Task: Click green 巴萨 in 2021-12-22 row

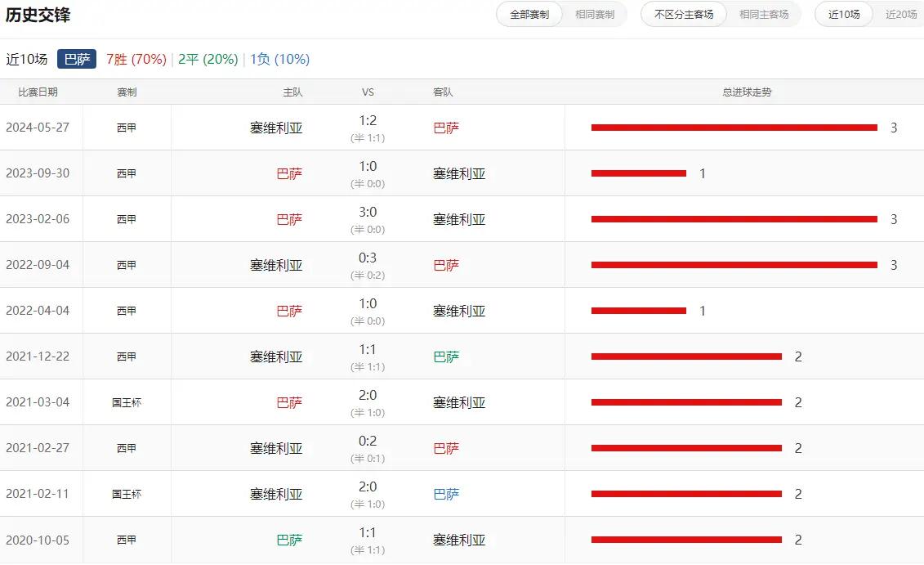Action: click(446, 356)
